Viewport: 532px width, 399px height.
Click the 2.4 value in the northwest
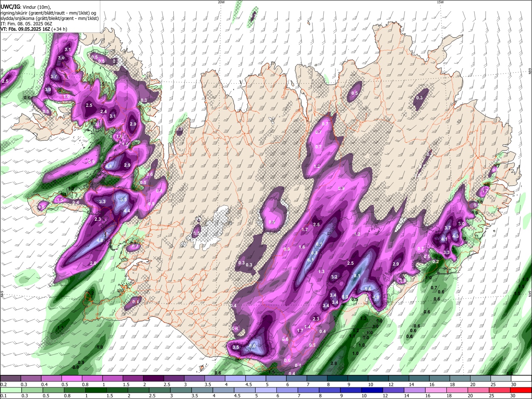pyautogui.click(x=103, y=111)
